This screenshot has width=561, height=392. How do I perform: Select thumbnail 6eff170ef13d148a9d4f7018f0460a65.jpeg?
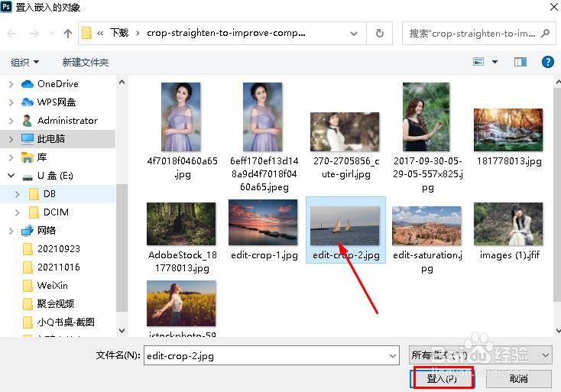point(263,117)
